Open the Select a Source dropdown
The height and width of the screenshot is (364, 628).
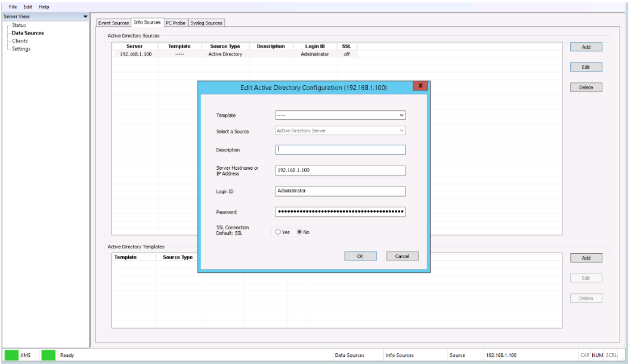pyautogui.click(x=401, y=130)
